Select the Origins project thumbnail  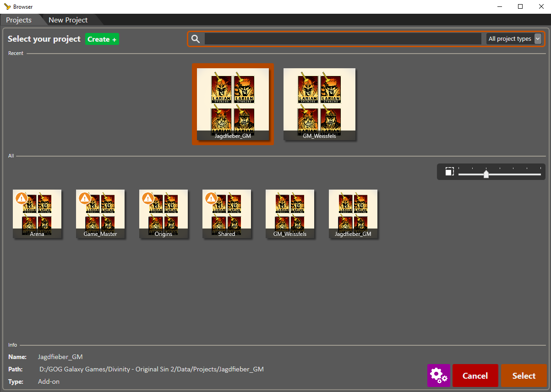point(164,214)
